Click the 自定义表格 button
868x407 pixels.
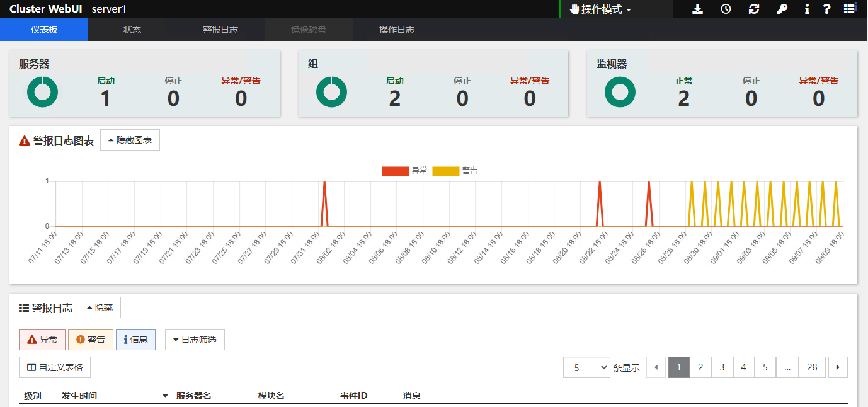coord(55,367)
